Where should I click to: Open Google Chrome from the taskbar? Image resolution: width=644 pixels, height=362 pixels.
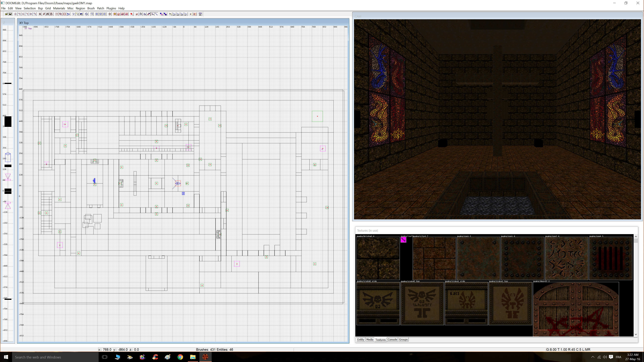click(x=180, y=357)
